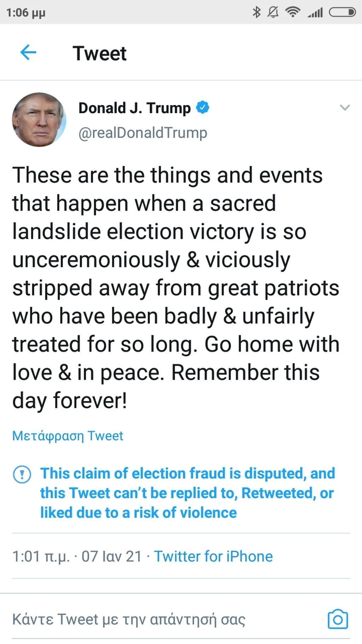Open the @realDonaldTrump handle
This screenshot has width=362, height=644.
pyautogui.click(x=142, y=133)
